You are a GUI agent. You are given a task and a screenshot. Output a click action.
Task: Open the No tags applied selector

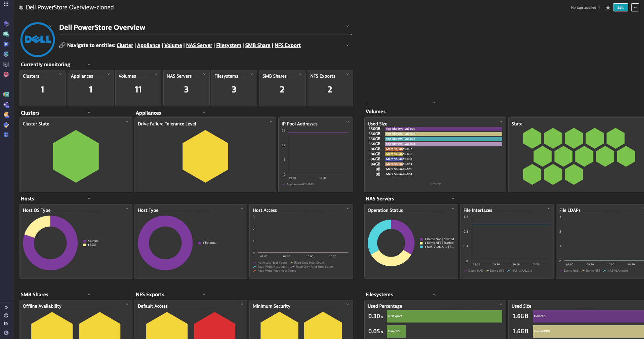point(586,7)
